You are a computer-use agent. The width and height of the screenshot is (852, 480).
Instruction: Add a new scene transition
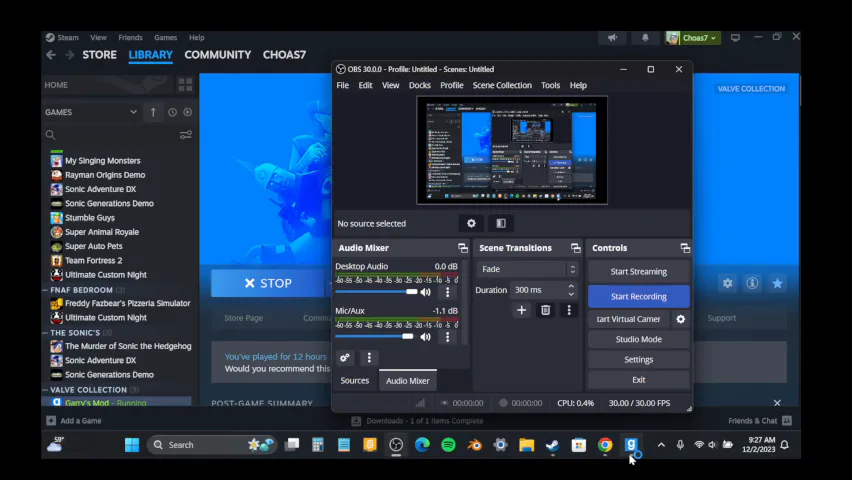(x=522, y=310)
